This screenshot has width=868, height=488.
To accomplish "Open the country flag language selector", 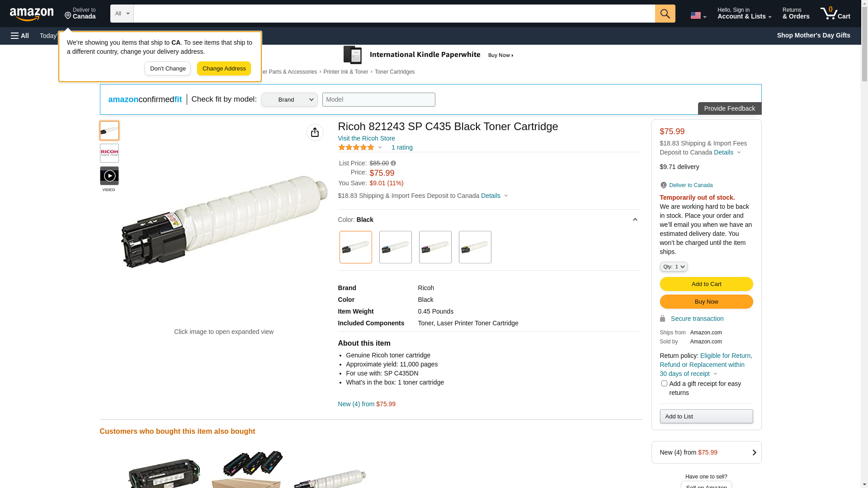I will (698, 15).
